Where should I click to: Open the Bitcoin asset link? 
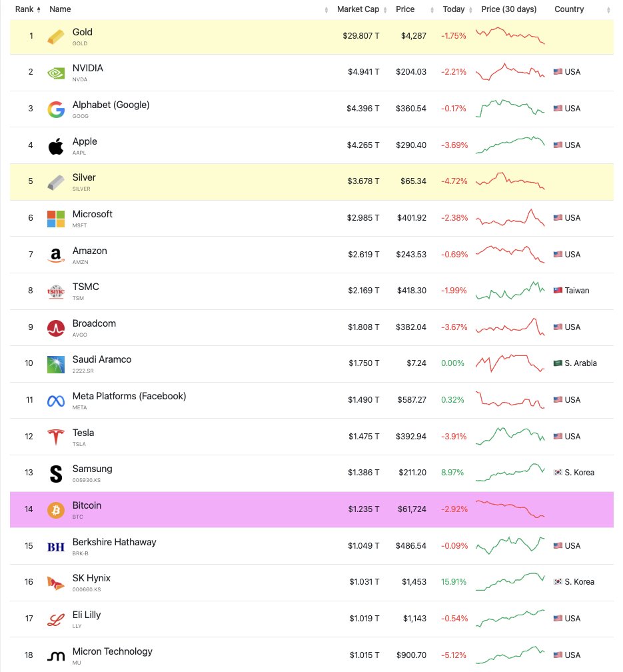(87, 506)
